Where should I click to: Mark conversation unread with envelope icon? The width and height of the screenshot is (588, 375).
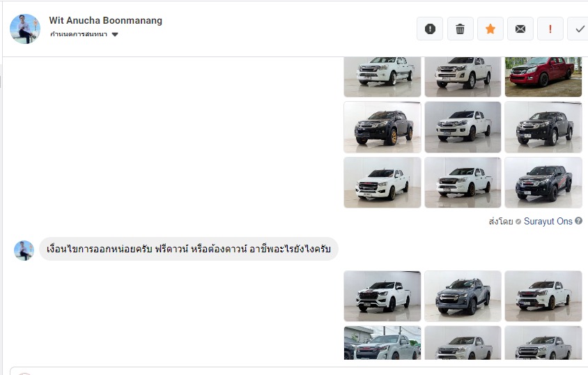pos(520,29)
